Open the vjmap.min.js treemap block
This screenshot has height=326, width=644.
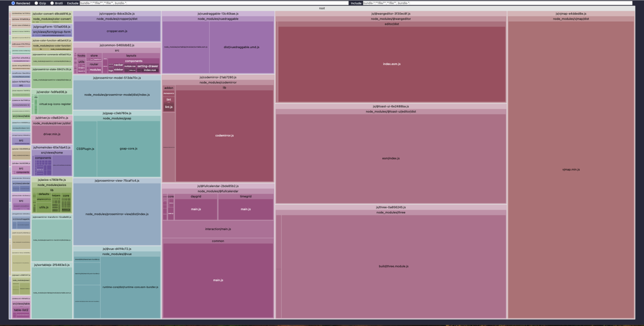pyautogui.click(x=571, y=170)
